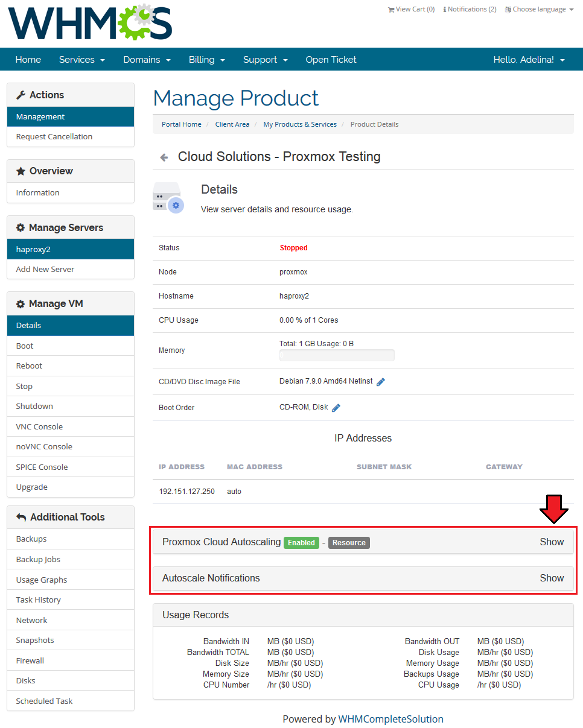The width and height of the screenshot is (583, 728).
Task: Click the GATEWAY column header
Action: point(504,467)
